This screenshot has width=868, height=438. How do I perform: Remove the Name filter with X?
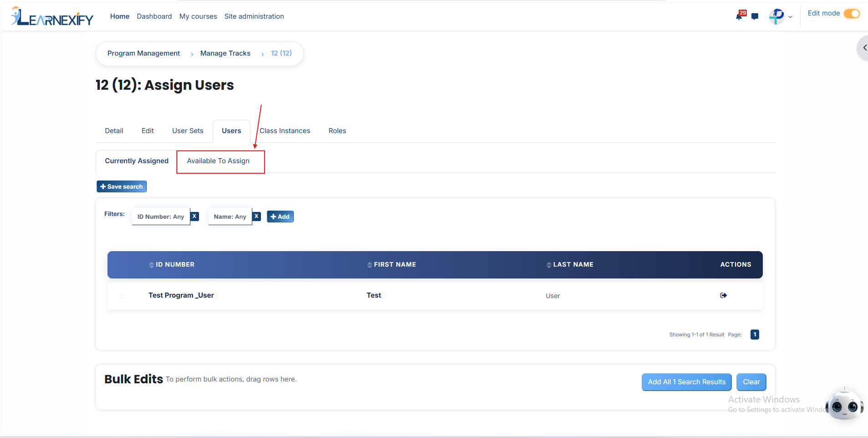tap(256, 216)
